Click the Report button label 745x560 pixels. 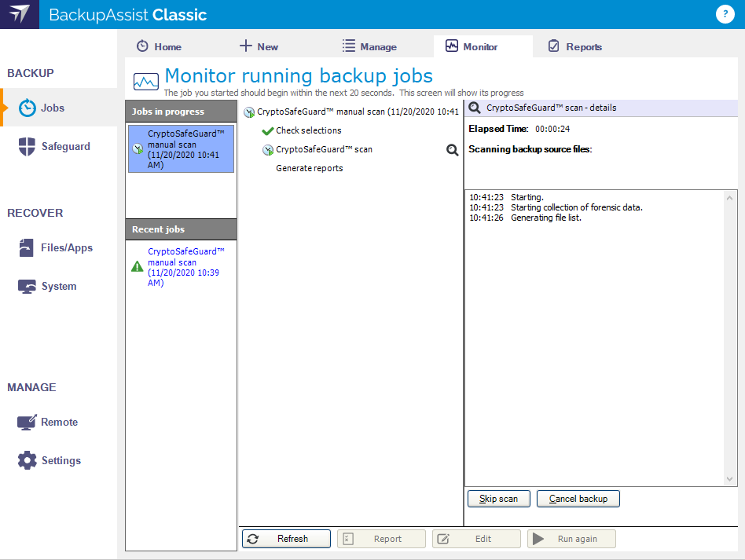pos(387,539)
